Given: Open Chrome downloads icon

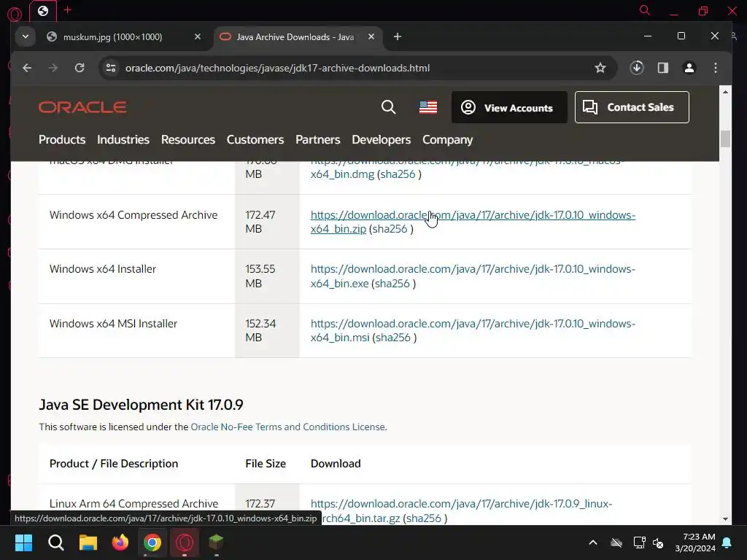Looking at the screenshot, I should click(636, 68).
